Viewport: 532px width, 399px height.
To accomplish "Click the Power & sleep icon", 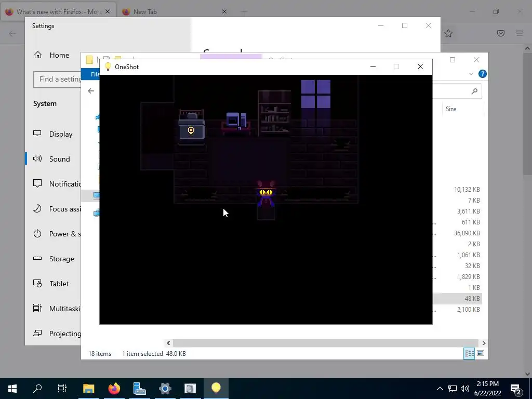I will 37,233.
